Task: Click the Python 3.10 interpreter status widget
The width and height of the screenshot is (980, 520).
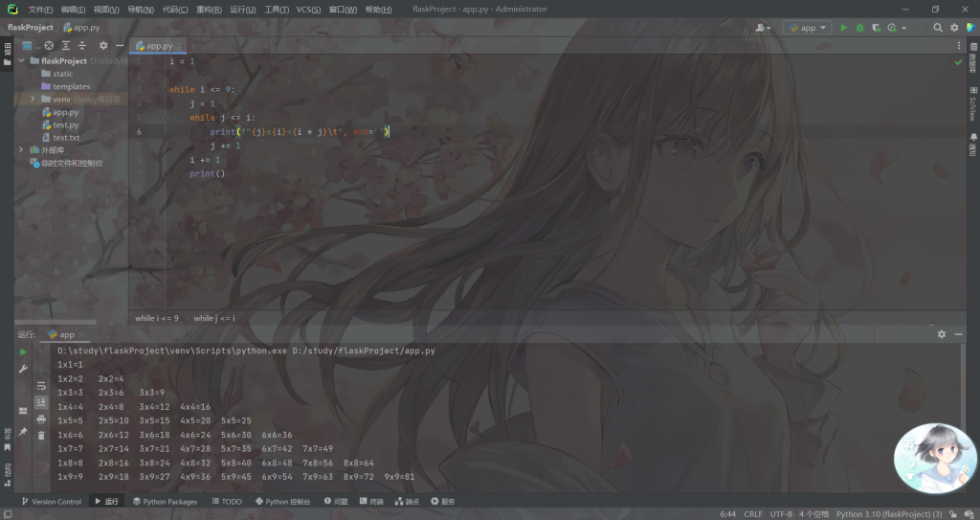Action: tap(888, 514)
